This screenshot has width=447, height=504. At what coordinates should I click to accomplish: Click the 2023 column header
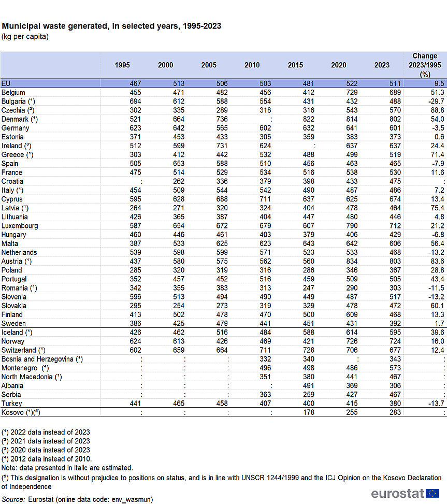(x=382, y=65)
